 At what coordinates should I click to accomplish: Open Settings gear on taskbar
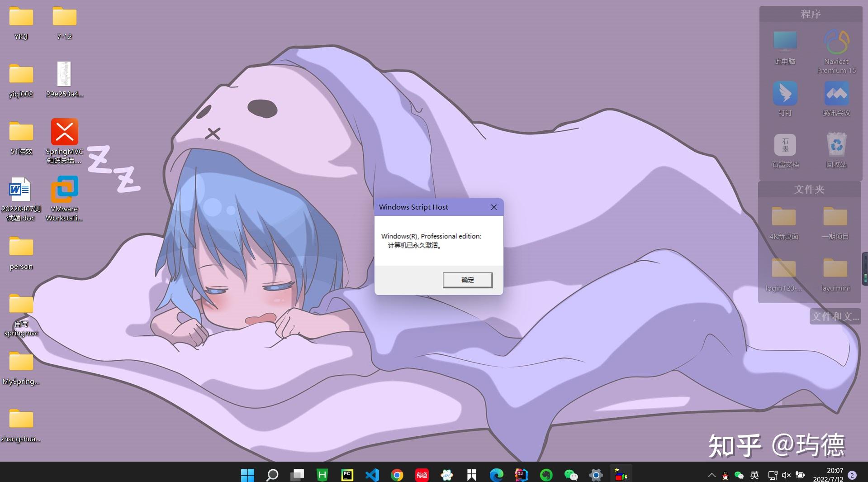pyautogui.click(x=596, y=475)
